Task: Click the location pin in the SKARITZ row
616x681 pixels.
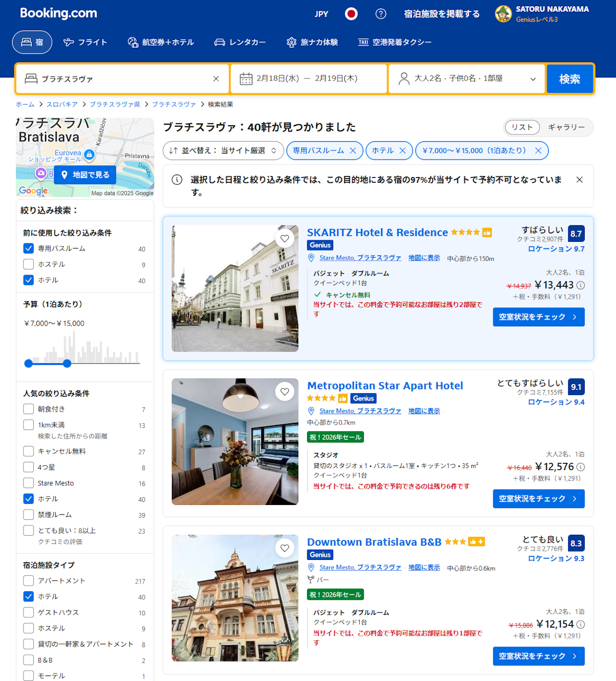Action: (311, 258)
